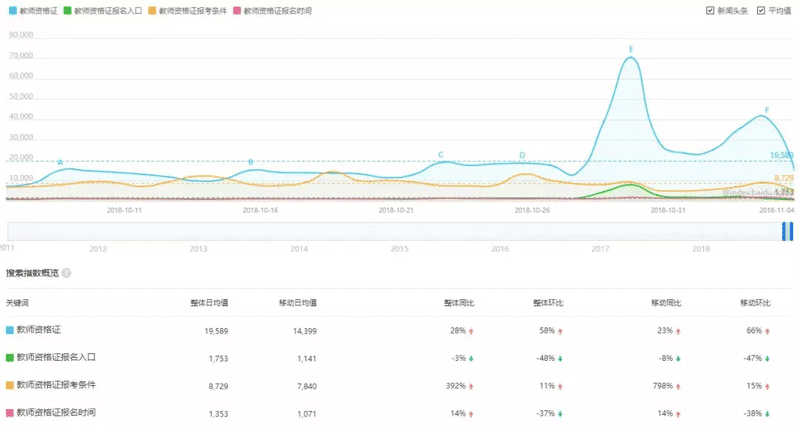Click the 整体日均值 column header
Image resolution: width=799 pixels, height=427 pixels.
[x=210, y=302]
